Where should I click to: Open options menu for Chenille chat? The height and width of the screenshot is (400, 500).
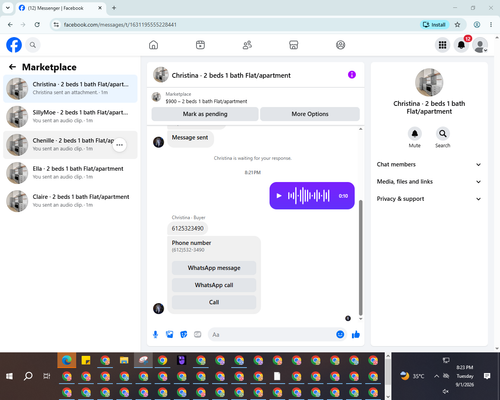click(119, 145)
